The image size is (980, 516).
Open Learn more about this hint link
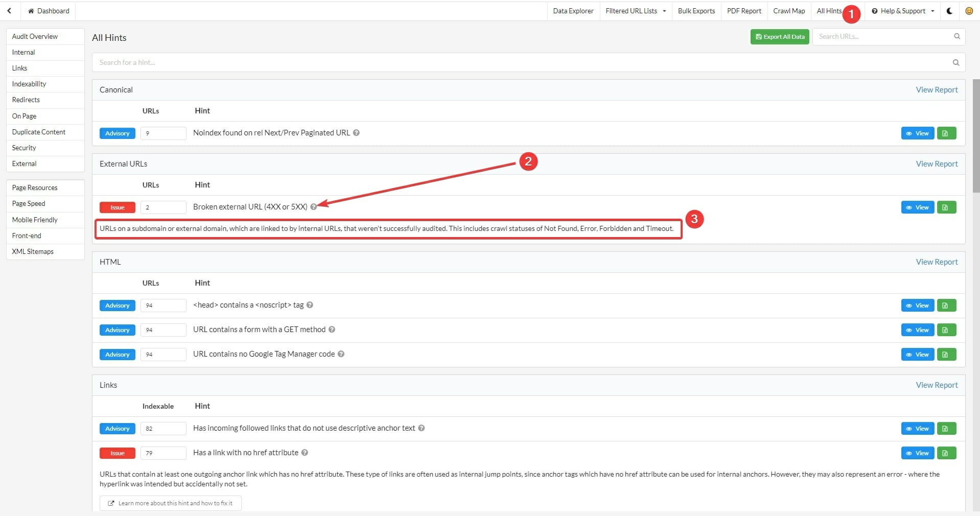(170, 503)
